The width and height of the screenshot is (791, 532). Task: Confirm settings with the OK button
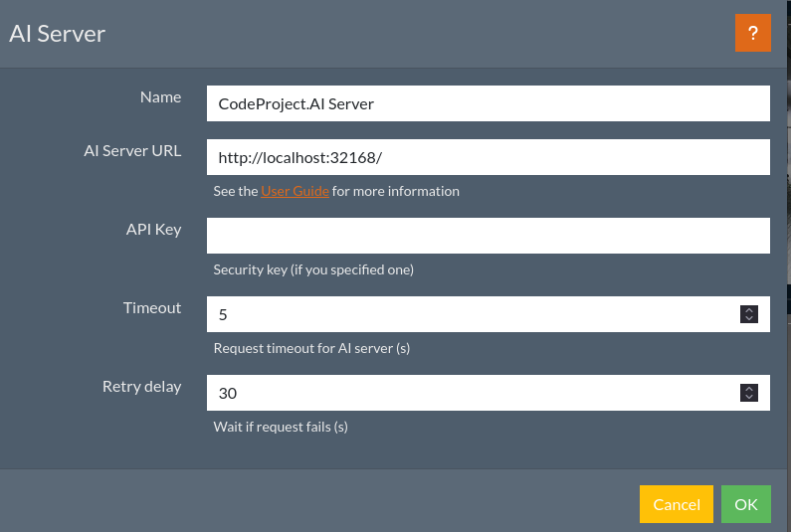coord(745,504)
